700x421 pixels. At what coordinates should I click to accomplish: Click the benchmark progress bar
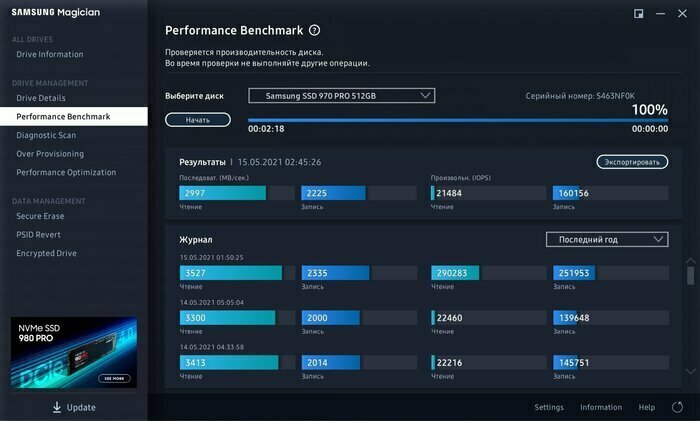(457, 120)
